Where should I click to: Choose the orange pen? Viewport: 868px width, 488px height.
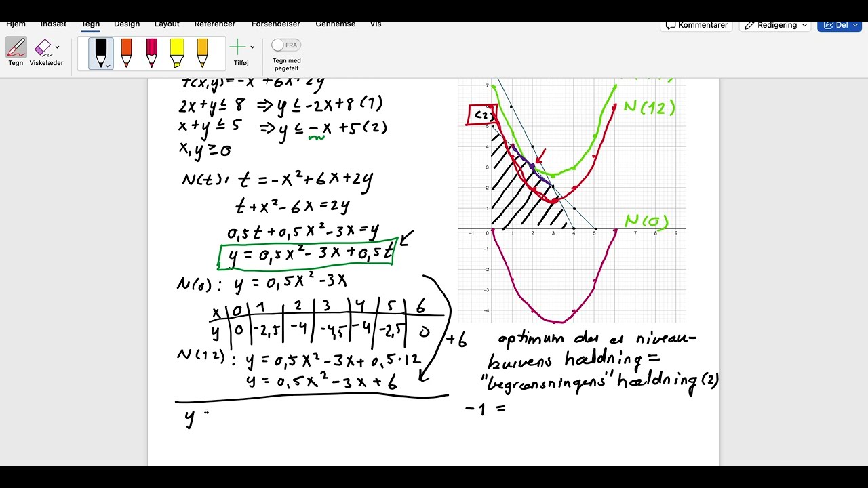tap(126, 54)
